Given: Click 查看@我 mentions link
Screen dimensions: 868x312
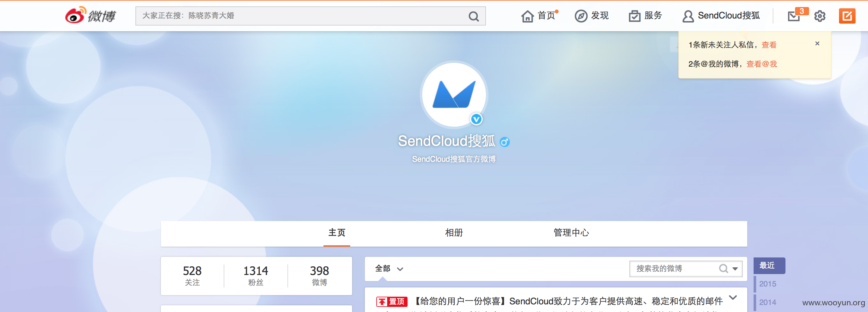Looking at the screenshot, I should click(762, 64).
